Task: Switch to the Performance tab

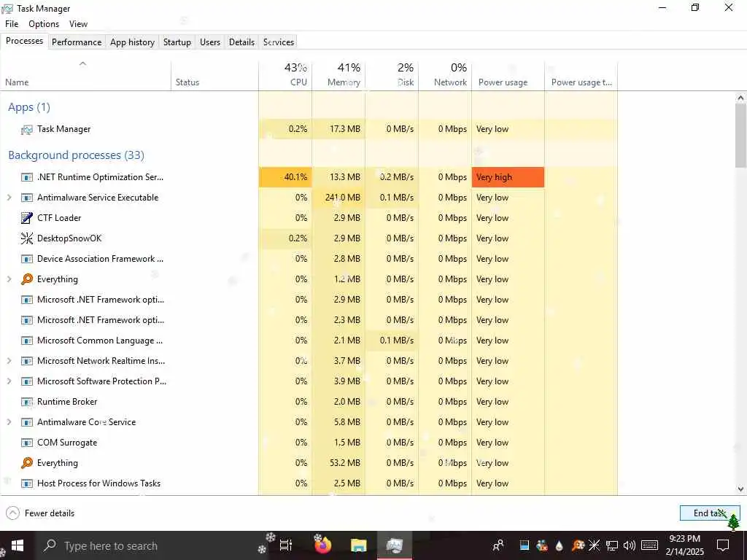Action: (x=77, y=42)
